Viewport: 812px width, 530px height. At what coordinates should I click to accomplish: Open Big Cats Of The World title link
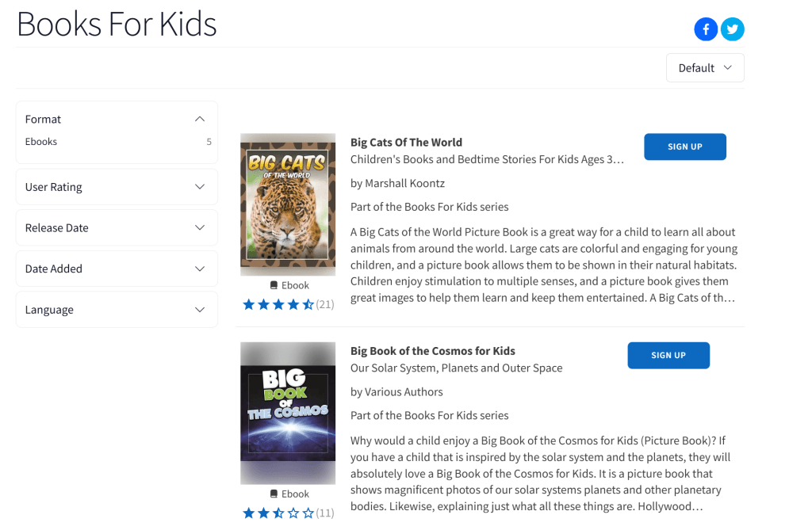(406, 143)
